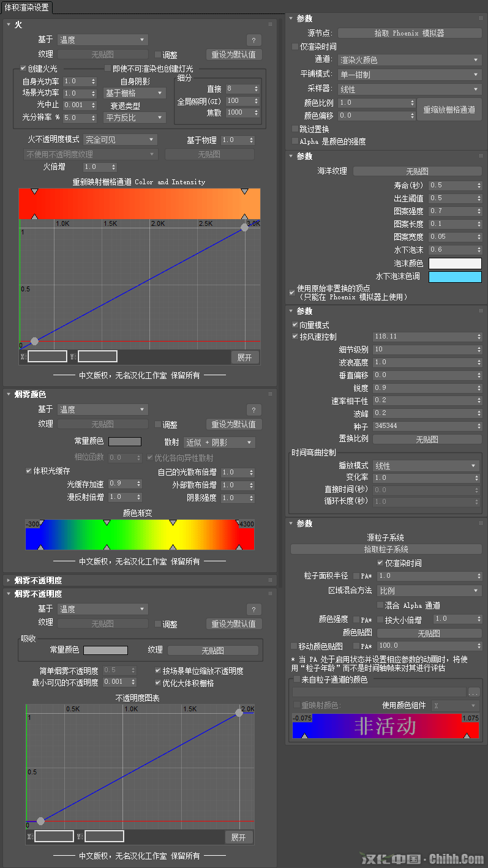Image resolution: width=488 pixels, height=868 pixels.
Task: Select the lower-left point on the 不透明度图表 curve
Action: pos(40,821)
